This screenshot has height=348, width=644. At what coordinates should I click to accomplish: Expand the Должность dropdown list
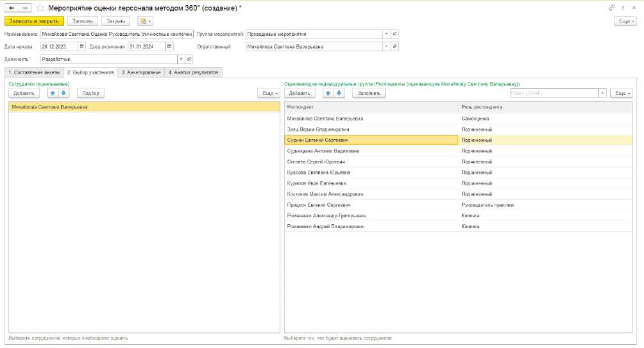point(182,59)
